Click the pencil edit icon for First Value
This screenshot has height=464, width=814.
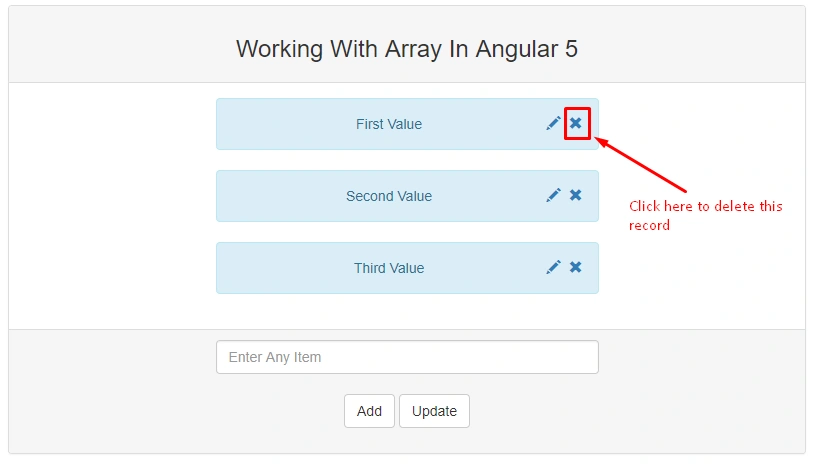pos(553,124)
